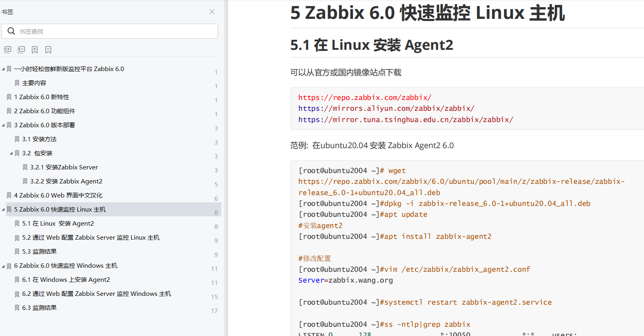Open bookmark 6.1 在 Windows 上安装 Agent2
644x336 pixels.
point(66,280)
